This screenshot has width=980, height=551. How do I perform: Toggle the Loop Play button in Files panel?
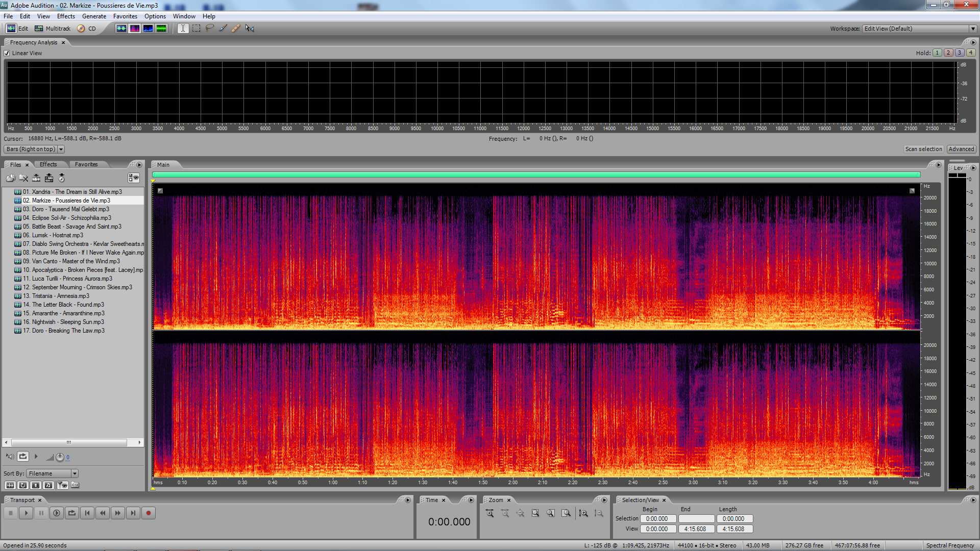point(23,457)
